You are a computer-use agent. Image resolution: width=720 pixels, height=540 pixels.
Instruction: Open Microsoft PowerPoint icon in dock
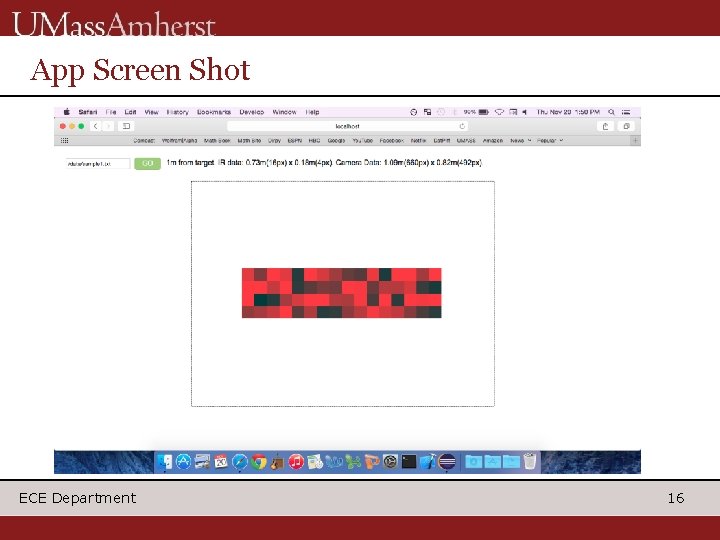click(371, 461)
